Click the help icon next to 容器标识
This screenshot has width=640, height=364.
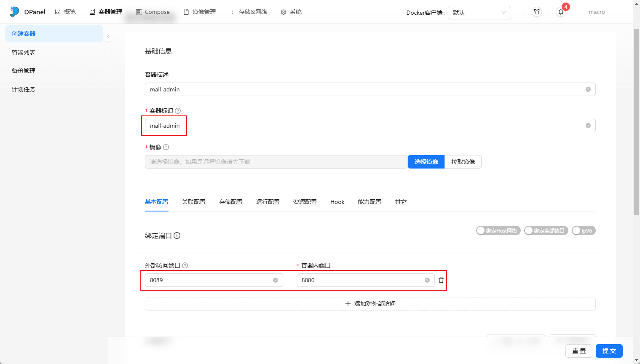pos(178,111)
